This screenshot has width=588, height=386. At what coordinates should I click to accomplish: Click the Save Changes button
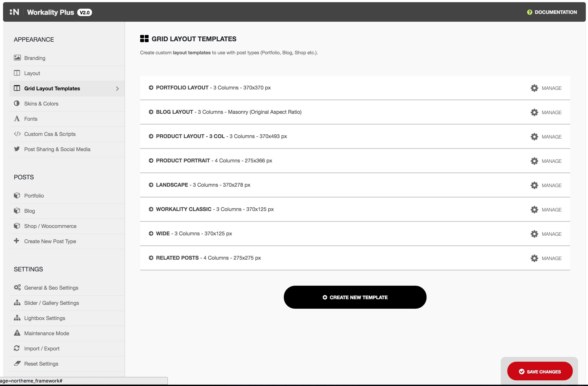click(x=540, y=371)
